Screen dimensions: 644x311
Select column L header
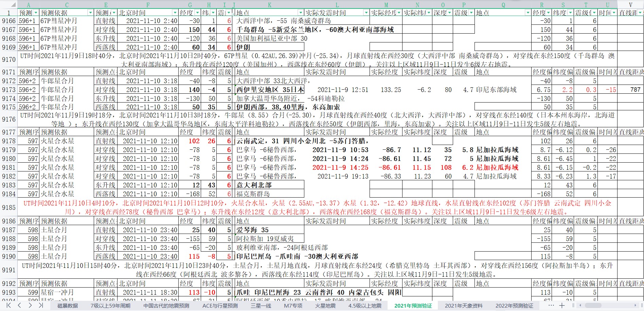[x=337, y=5]
